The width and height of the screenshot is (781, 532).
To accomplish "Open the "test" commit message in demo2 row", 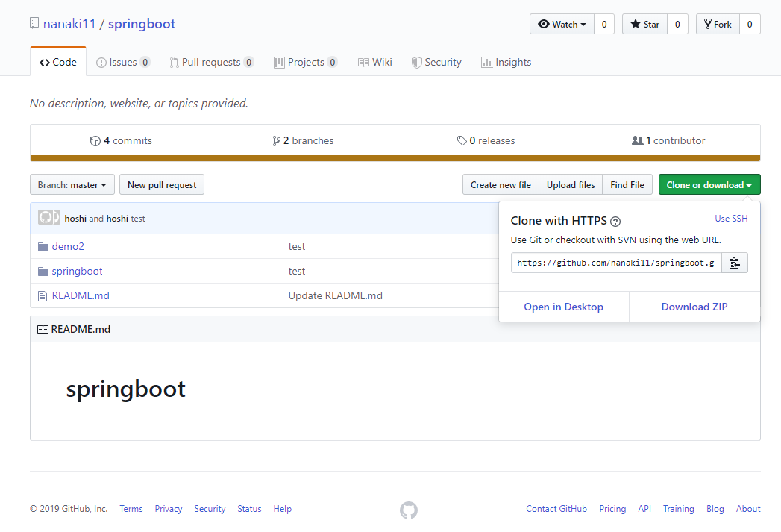I will pos(297,246).
